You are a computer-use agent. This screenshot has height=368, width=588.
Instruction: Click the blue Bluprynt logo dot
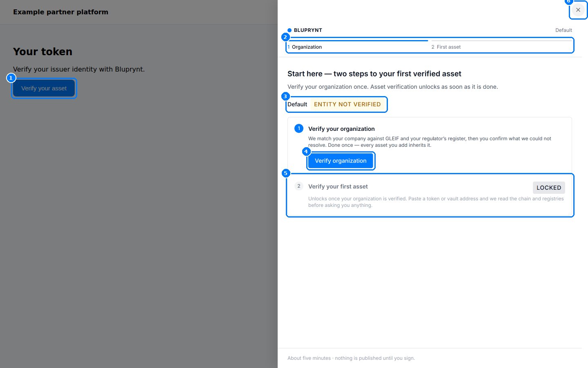tap(290, 30)
